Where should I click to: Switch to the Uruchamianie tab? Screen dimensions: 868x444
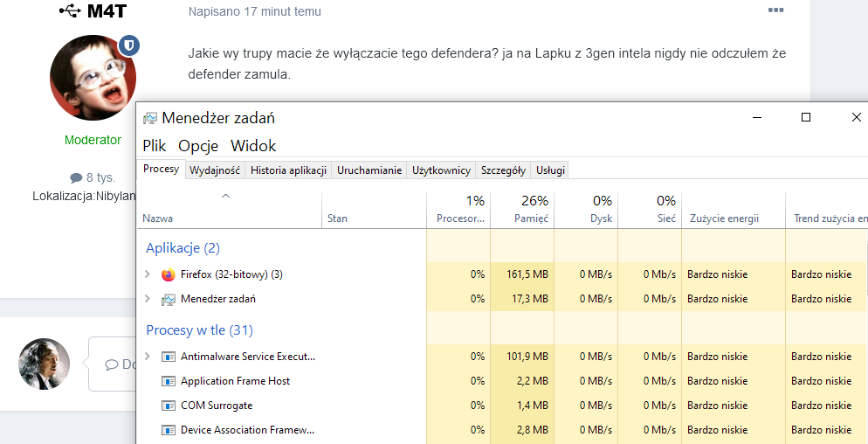[x=369, y=170]
